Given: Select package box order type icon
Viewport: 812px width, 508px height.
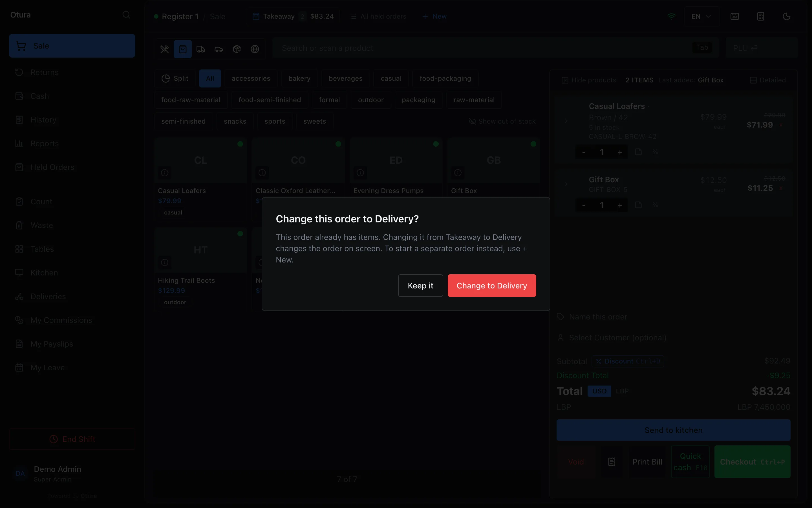Looking at the screenshot, I should [237, 49].
